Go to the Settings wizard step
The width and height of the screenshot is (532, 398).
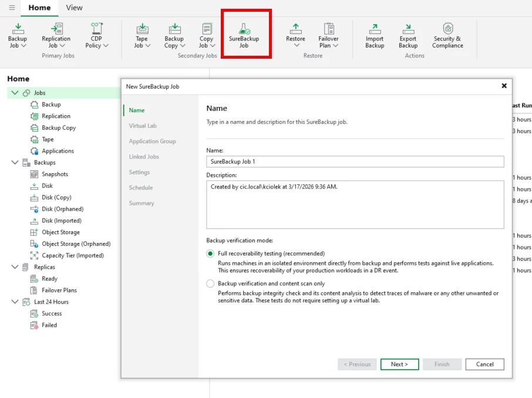coord(139,172)
